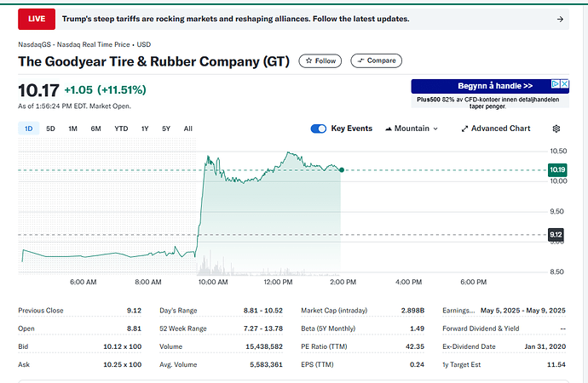Click the Previous Close value 9.12

coord(134,311)
